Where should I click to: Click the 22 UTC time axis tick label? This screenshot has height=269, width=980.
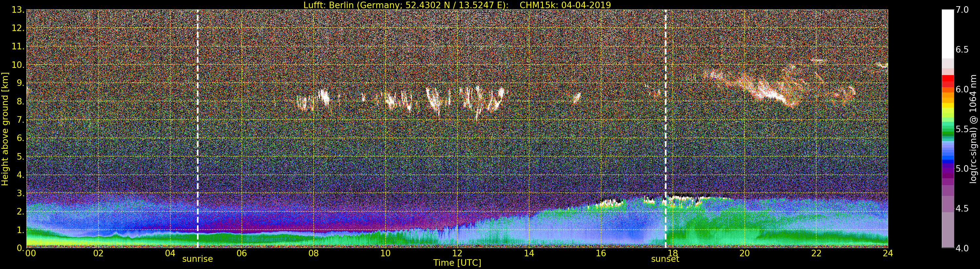click(x=816, y=253)
